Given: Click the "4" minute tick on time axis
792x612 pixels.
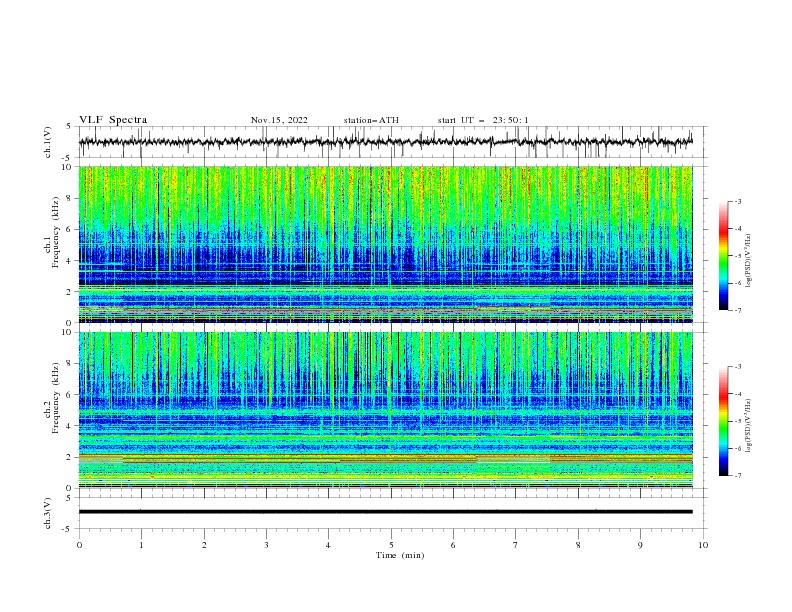Looking at the screenshot, I should pyautogui.click(x=328, y=545).
